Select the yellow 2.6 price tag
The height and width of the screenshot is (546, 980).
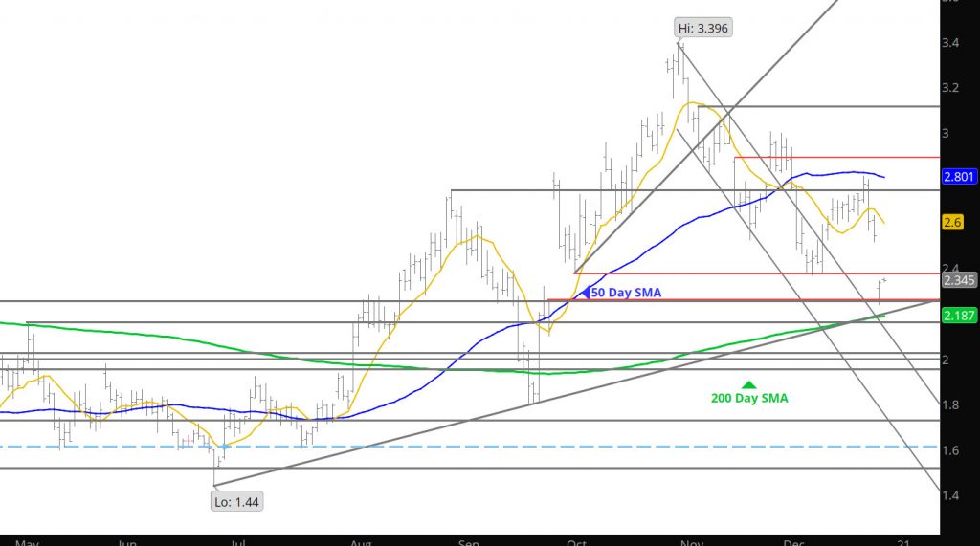coord(955,222)
